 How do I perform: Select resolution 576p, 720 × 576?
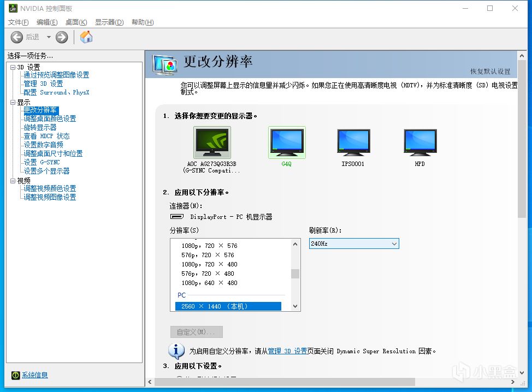[x=208, y=255]
